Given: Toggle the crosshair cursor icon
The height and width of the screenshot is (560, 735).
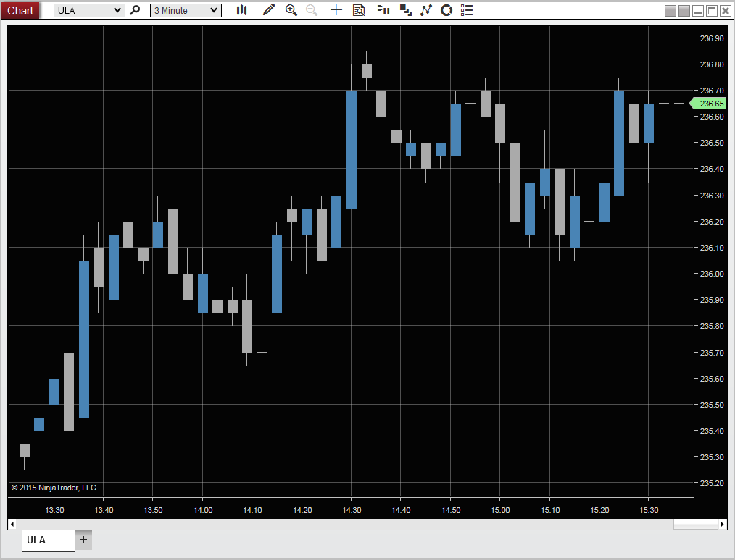Looking at the screenshot, I should coord(336,10).
